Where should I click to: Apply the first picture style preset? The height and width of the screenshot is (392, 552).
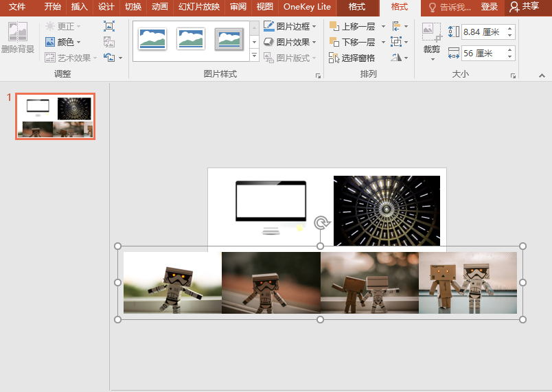pos(152,39)
